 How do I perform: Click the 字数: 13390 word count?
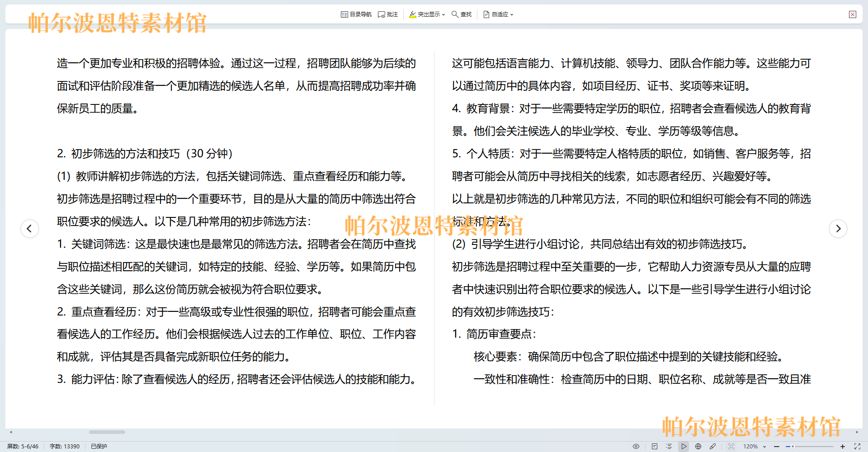pos(65,446)
